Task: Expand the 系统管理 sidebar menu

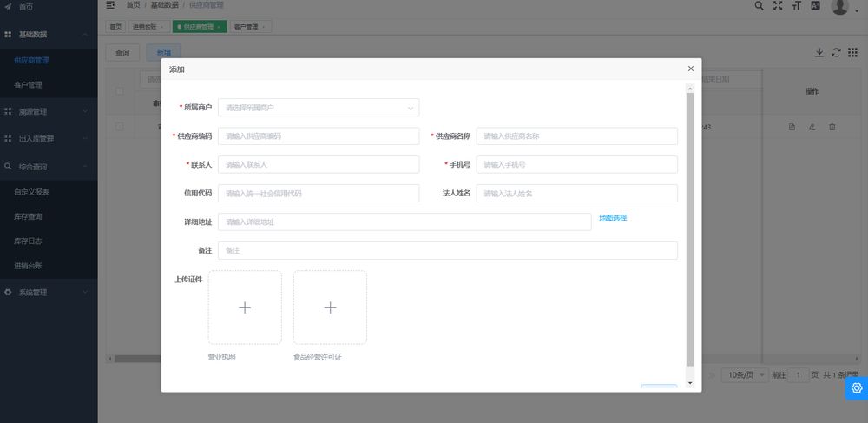Action: [49, 292]
